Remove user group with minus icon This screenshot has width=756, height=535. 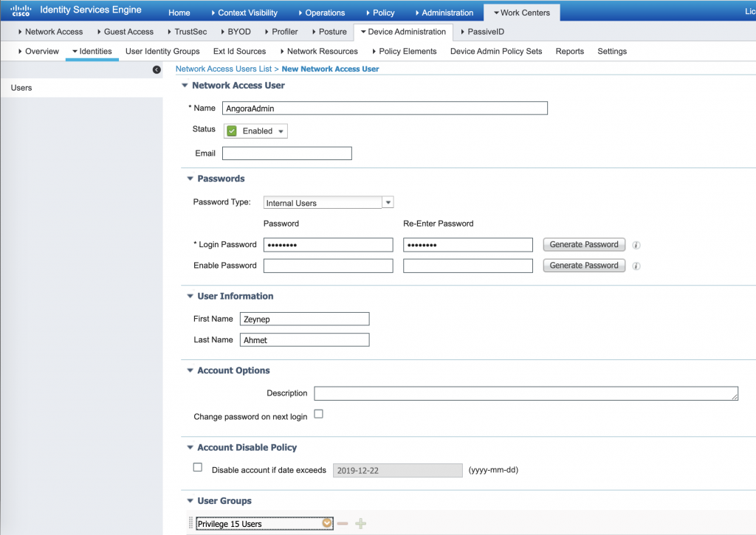coord(343,523)
